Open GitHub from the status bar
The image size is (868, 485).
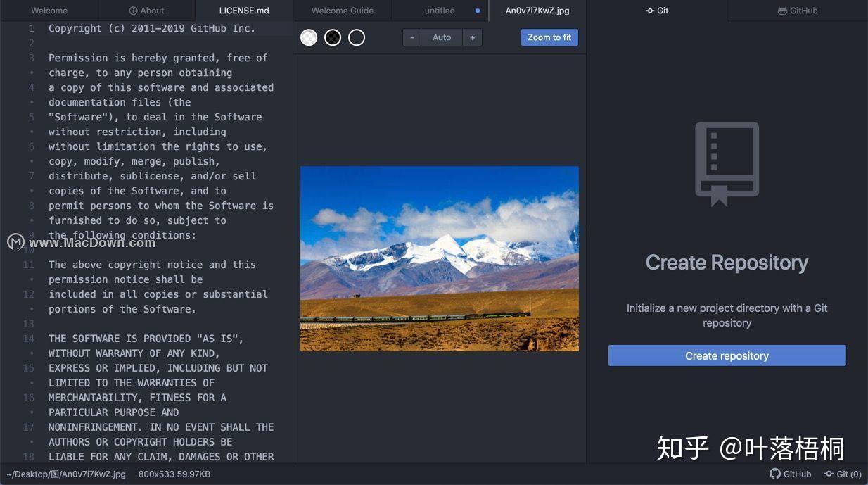pos(791,474)
